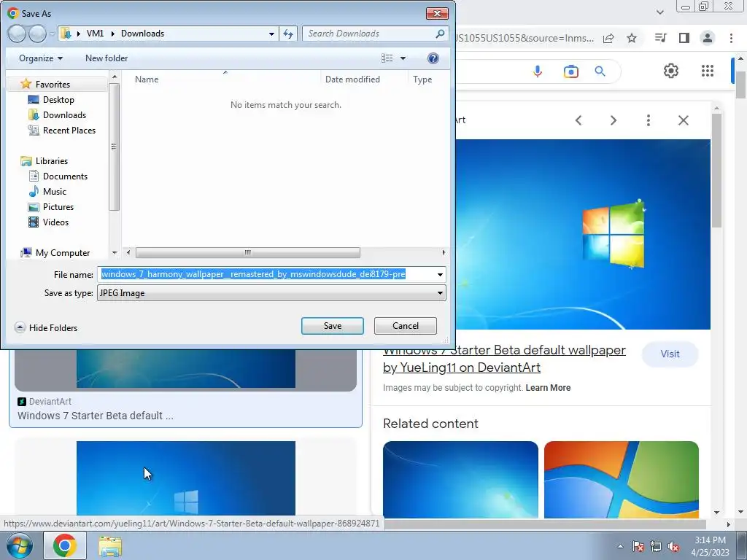
Task: Click Chrome icon in taskbar
Action: coord(65,545)
